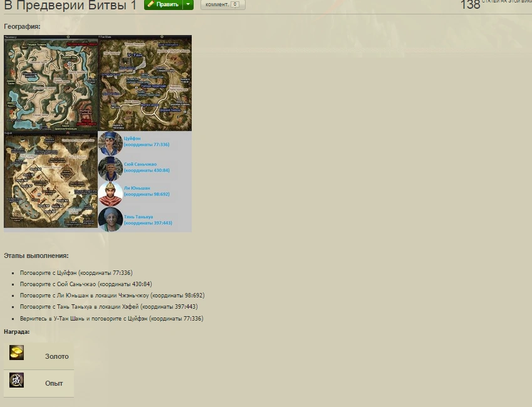Click the Опыт experience reward icon
532x407 pixels.
[16, 380]
